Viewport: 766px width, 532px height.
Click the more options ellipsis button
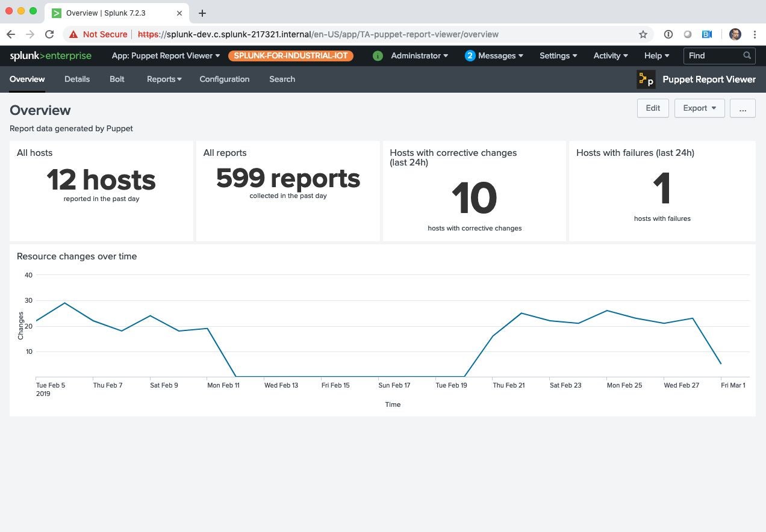tap(743, 108)
